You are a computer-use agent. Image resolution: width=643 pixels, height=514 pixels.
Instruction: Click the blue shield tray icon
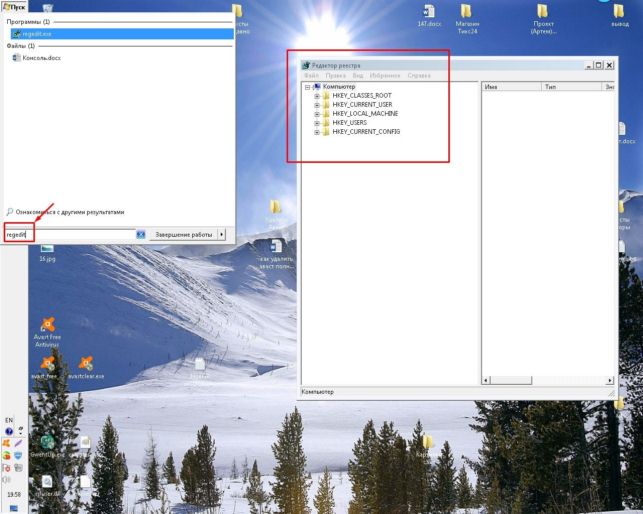[x=18, y=456]
